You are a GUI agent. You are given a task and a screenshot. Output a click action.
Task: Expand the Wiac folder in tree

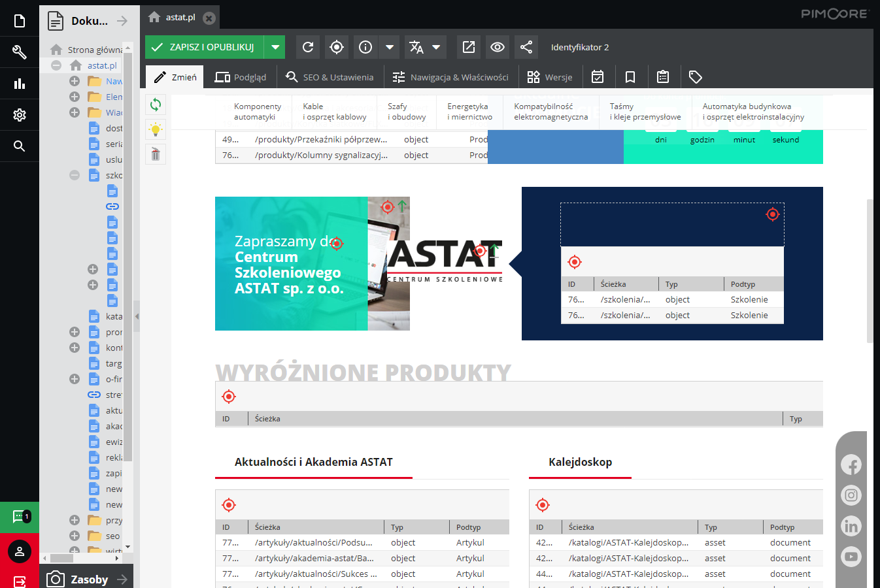click(x=75, y=112)
